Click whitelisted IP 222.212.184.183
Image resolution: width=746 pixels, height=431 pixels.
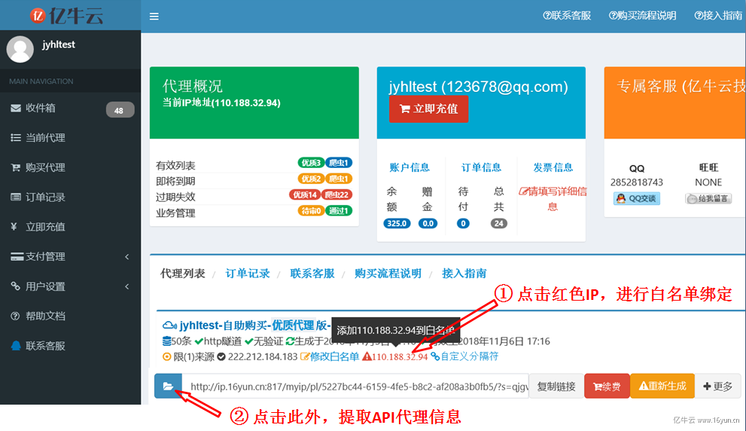[x=262, y=356]
